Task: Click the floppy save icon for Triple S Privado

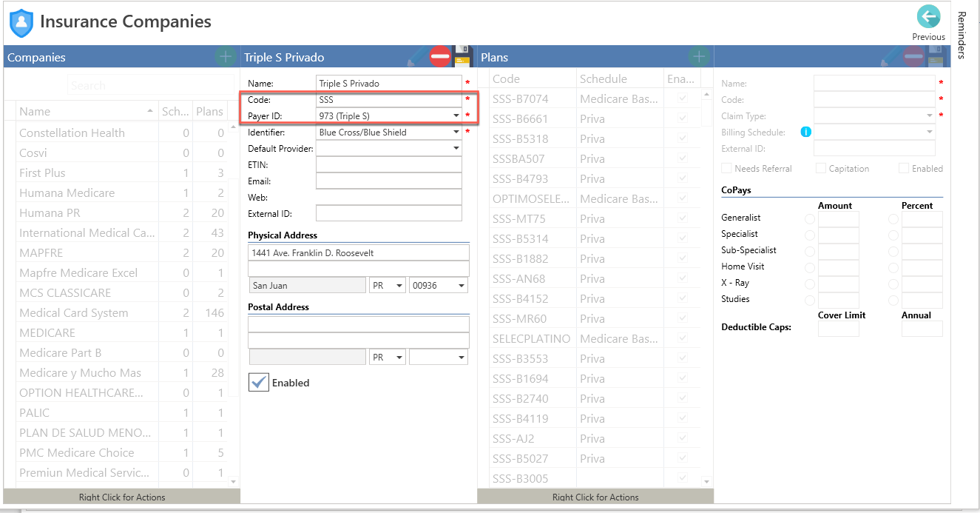Action: (463, 56)
